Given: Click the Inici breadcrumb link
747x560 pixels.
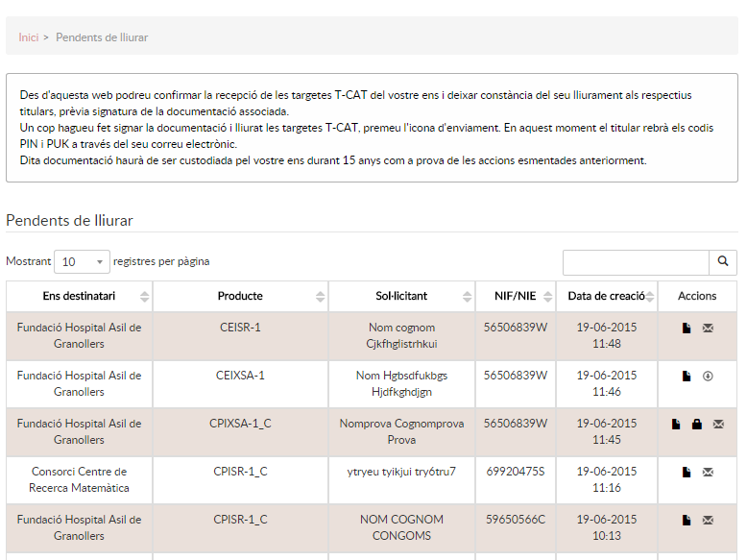Looking at the screenshot, I should tap(29, 37).
